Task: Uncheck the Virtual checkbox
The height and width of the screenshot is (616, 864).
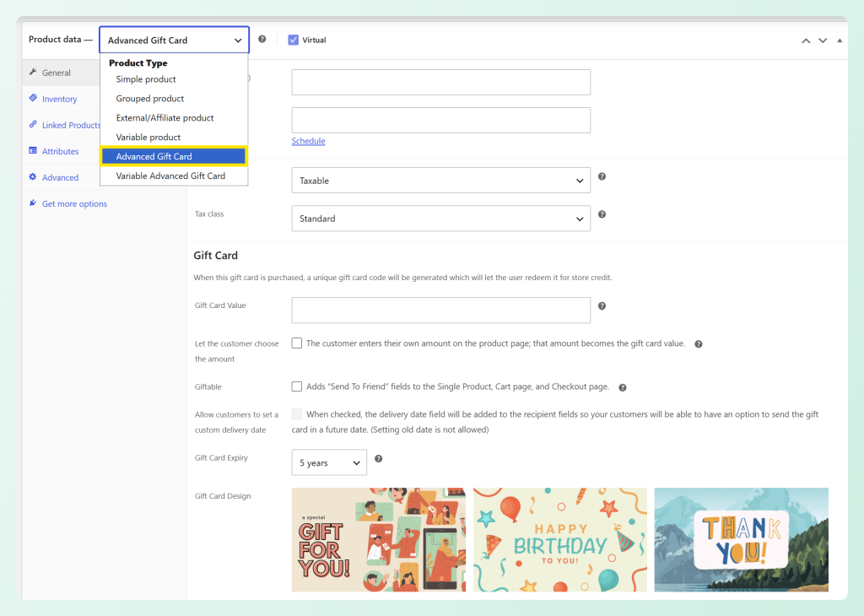Action: [293, 40]
